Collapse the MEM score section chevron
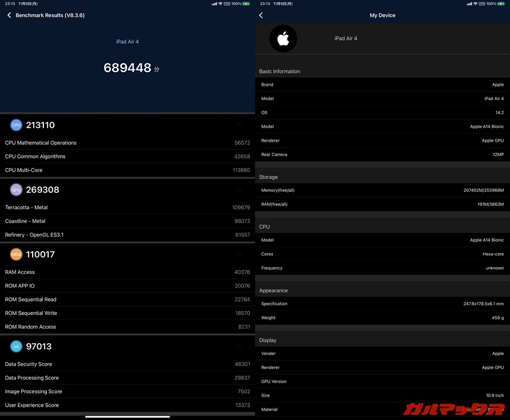Viewport: 510px width, 420px height. (239, 254)
